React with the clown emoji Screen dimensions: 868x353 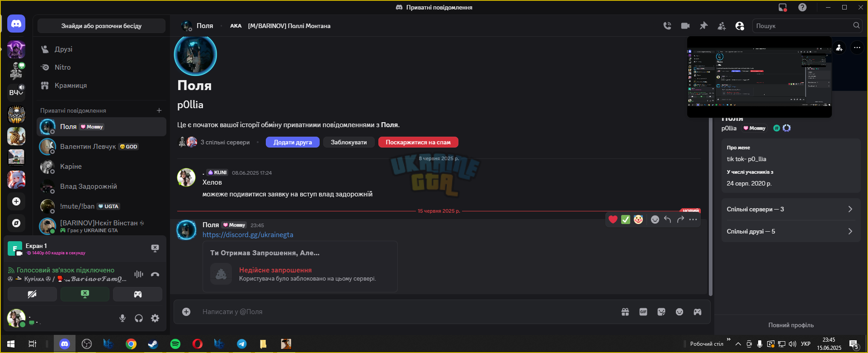pyautogui.click(x=638, y=219)
